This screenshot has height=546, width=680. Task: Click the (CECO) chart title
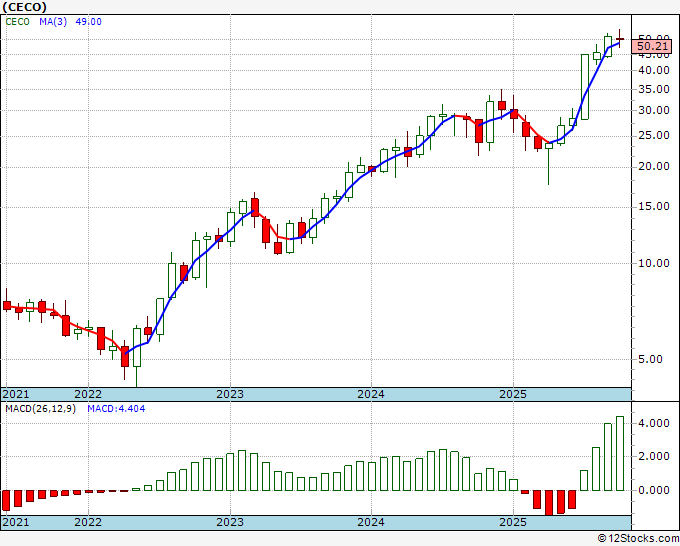tap(24, 7)
